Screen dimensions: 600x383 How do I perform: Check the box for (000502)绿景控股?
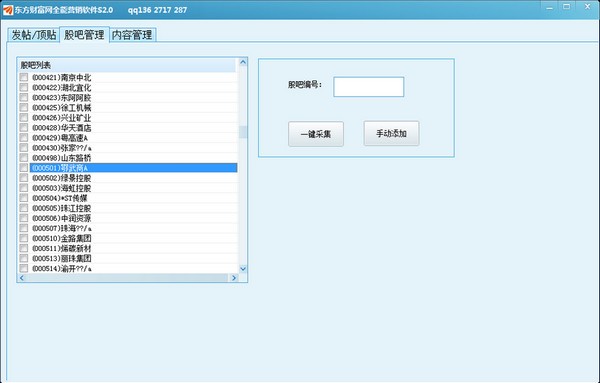pos(24,178)
